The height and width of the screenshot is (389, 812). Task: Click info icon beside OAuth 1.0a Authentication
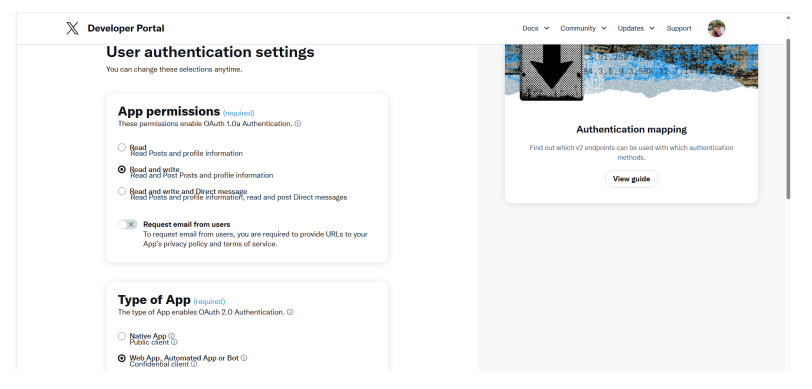coord(298,124)
